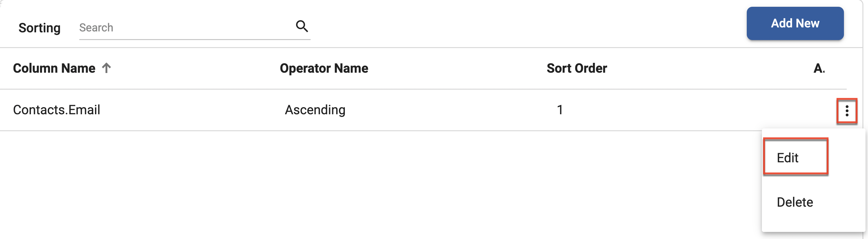The image size is (868, 239).
Task: Select Edit from the context menu
Action: pos(788,157)
